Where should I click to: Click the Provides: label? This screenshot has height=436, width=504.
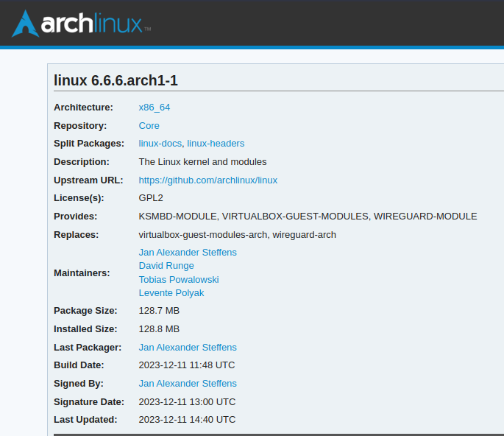(x=75, y=217)
